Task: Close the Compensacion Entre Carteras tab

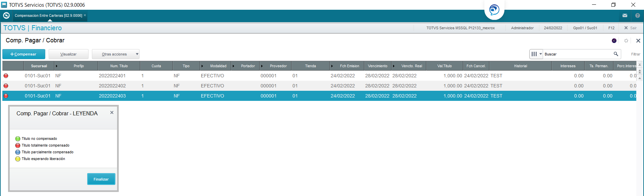Action: point(85,15)
